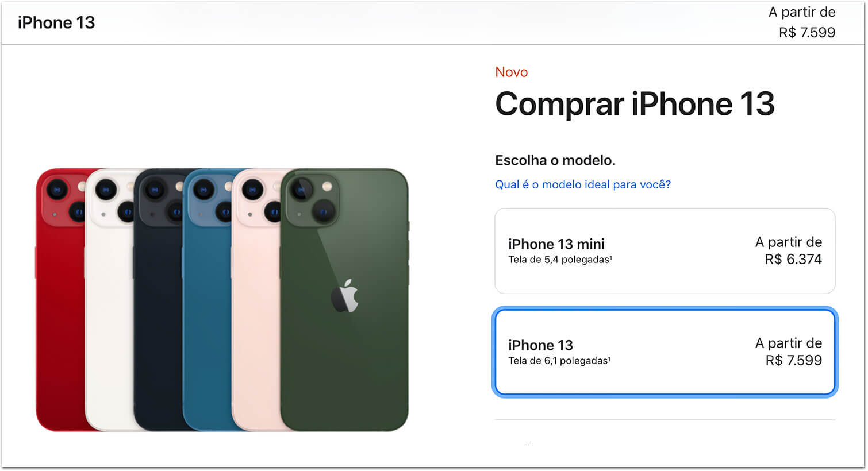Click the R$ 6.374 price for mini

click(x=793, y=259)
